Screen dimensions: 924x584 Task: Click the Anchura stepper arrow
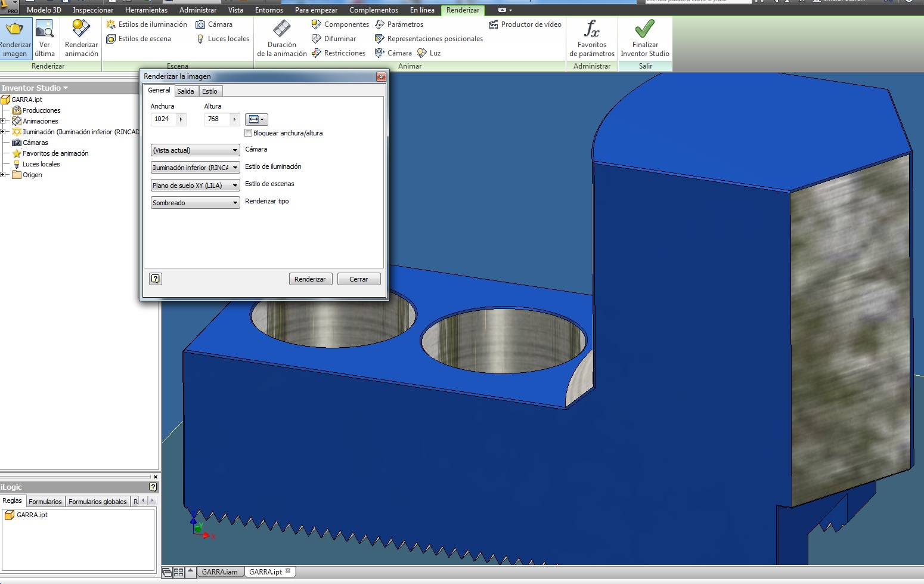click(181, 119)
